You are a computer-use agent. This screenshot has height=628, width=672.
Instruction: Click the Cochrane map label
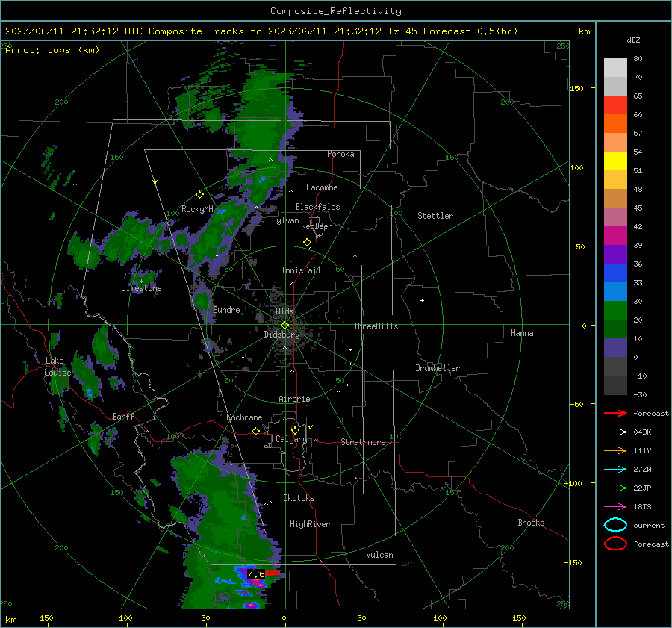(244, 417)
